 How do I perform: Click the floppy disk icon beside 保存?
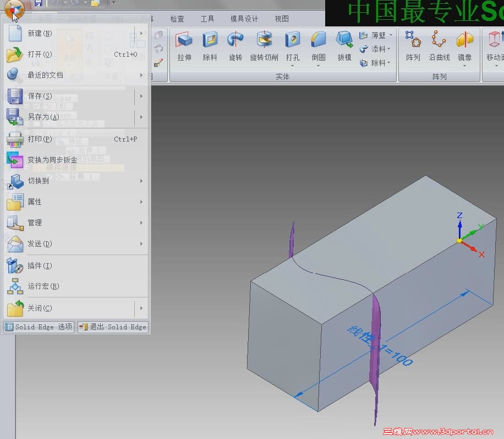tap(15, 96)
